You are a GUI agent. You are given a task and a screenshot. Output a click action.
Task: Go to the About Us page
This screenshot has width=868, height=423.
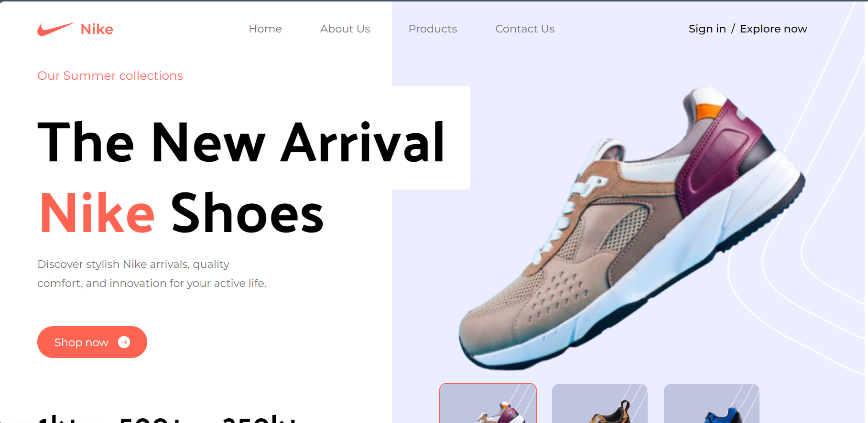(x=345, y=29)
